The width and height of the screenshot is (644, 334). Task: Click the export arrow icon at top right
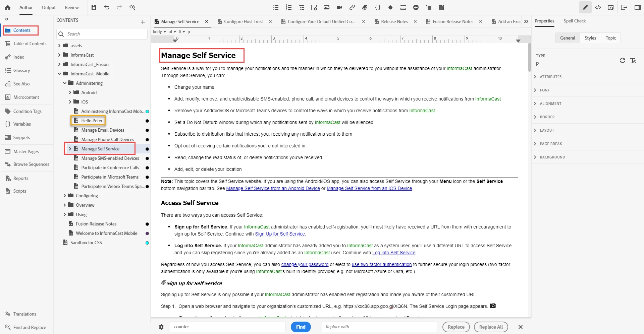click(x=624, y=7)
